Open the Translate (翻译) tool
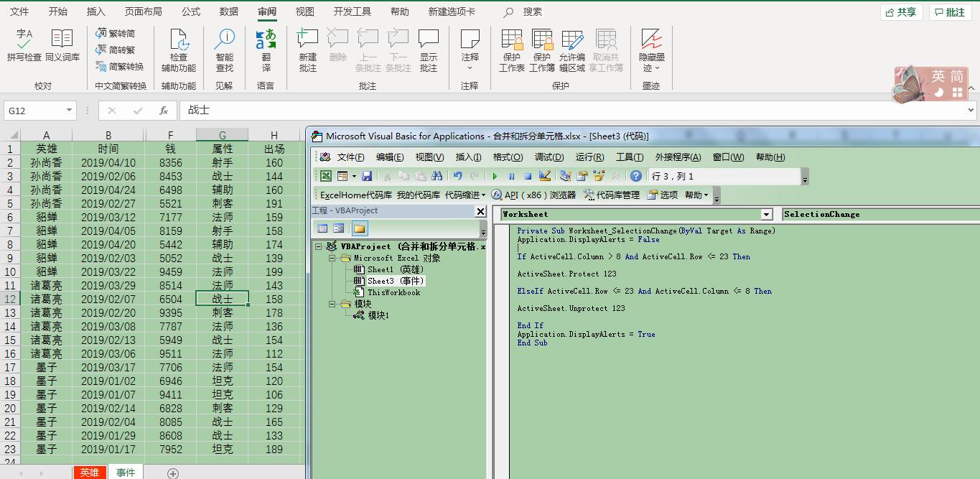This screenshot has width=980, height=479. point(266,50)
